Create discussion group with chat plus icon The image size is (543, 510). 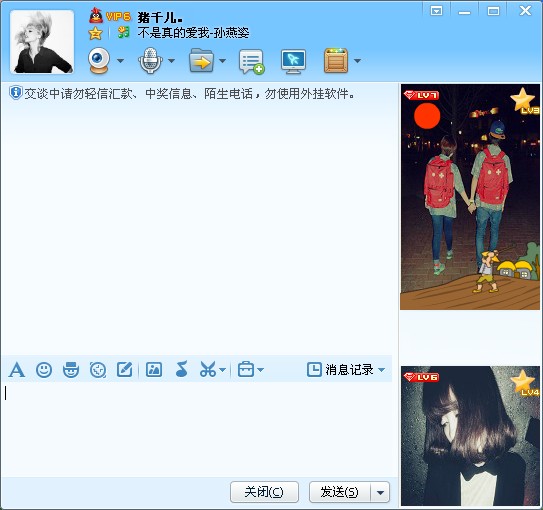pyautogui.click(x=251, y=62)
